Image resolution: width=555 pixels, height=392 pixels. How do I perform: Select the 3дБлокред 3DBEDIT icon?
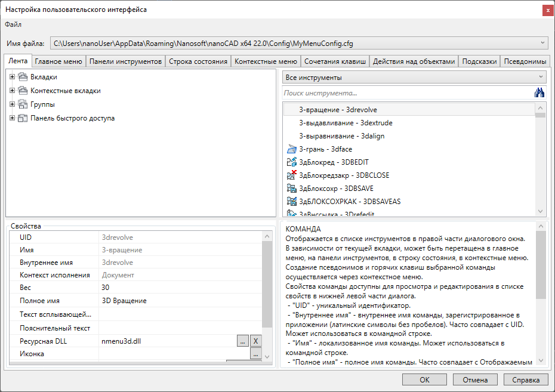point(292,162)
